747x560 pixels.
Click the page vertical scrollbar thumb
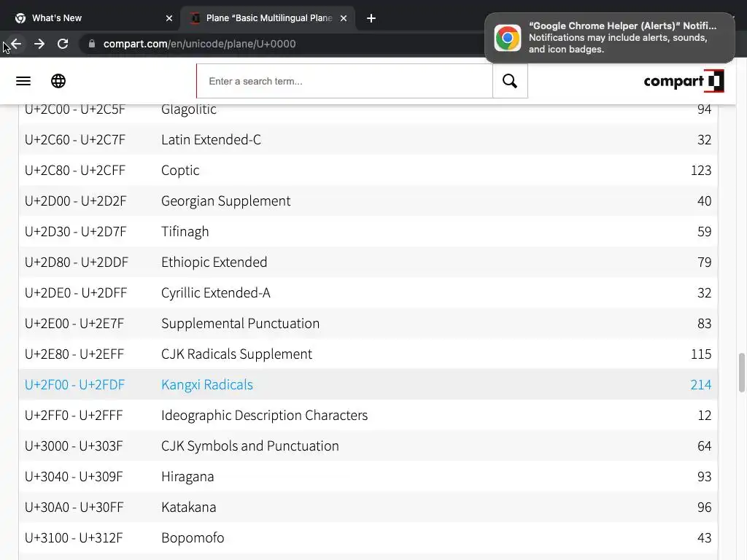pyautogui.click(x=742, y=373)
